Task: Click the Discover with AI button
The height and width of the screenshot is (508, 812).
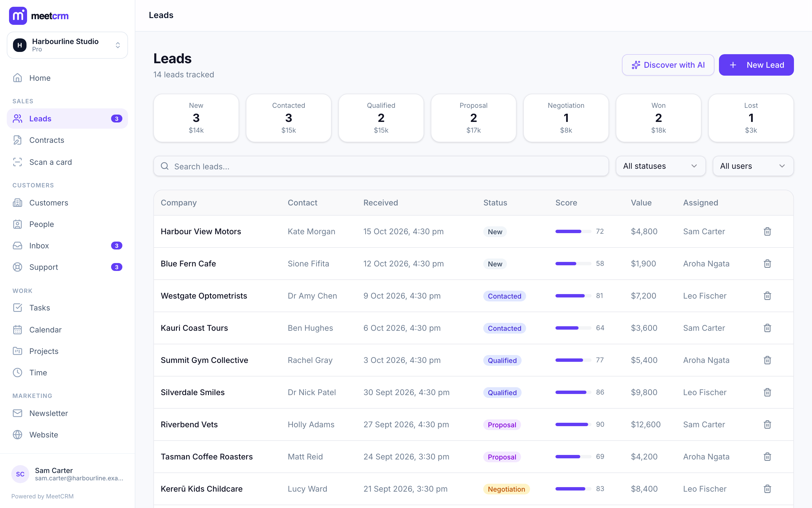Action: tap(668, 65)
